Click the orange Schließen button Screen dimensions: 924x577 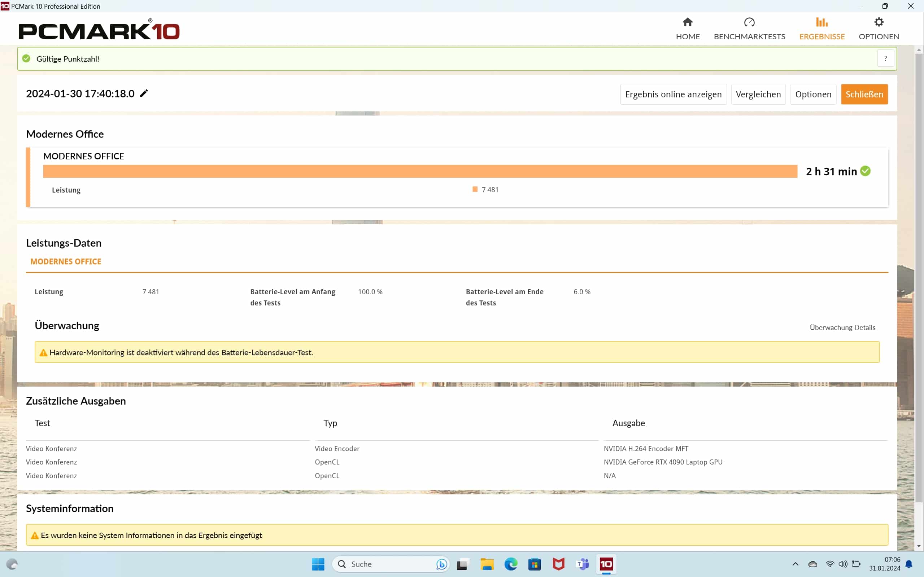click(x=864, y=94)
